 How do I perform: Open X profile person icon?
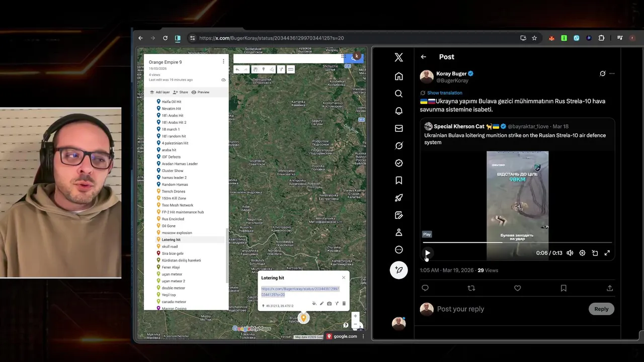coord(398,232)
